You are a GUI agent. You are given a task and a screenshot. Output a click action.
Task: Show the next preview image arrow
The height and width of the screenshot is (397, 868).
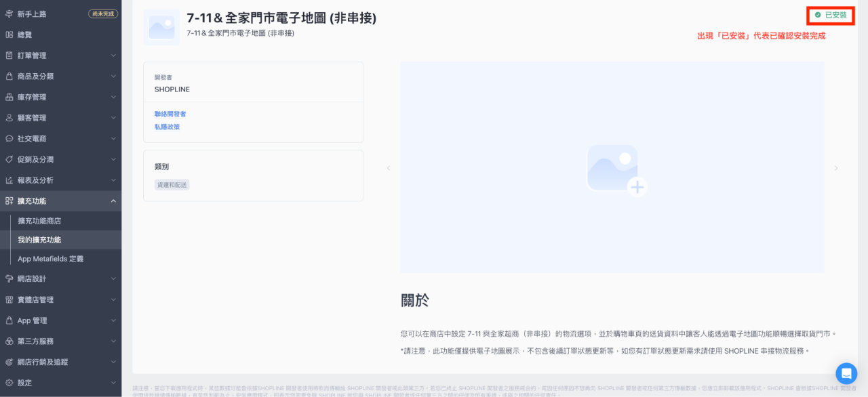pos(836,168)
